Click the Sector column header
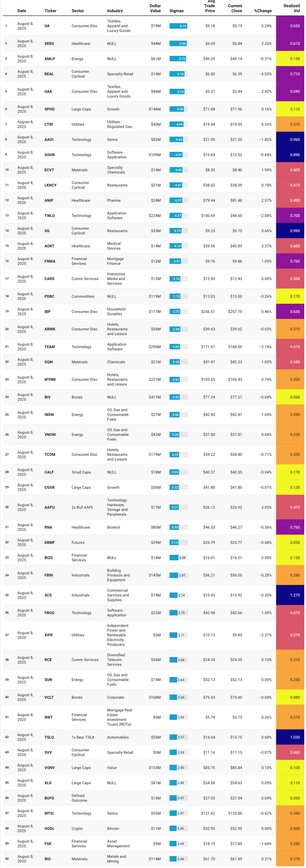Screen dimensions: 306x868 [x=78, y=11]
